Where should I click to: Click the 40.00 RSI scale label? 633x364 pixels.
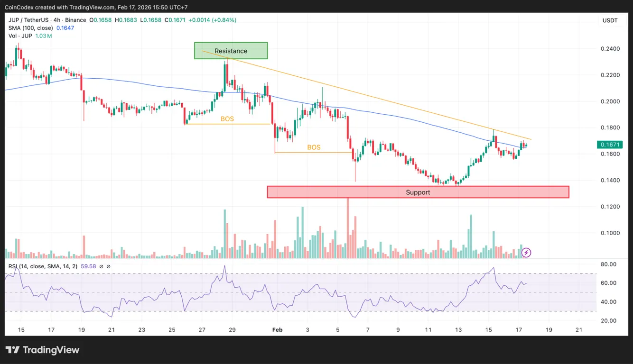(x=609, y=302)
